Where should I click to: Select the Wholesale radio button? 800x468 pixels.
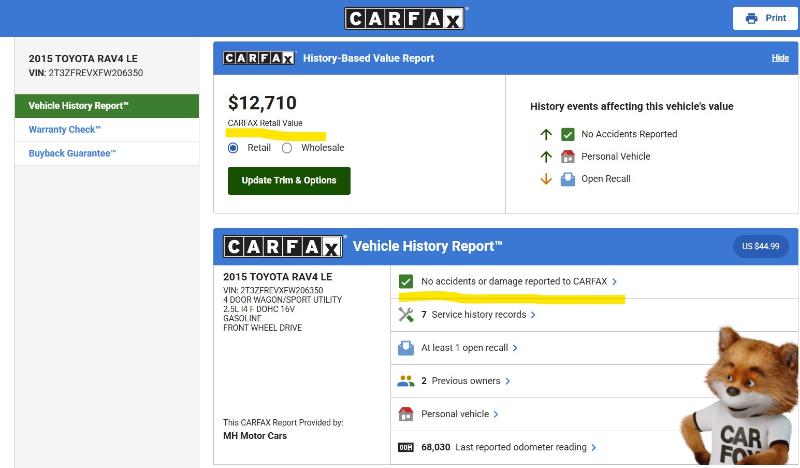(287, 148)
